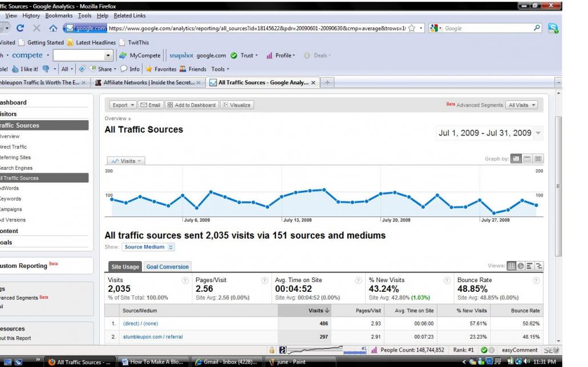Click the search magnifier in the Google search box
Viewport: 588px width, 367px height.
(x=537, y=28)
